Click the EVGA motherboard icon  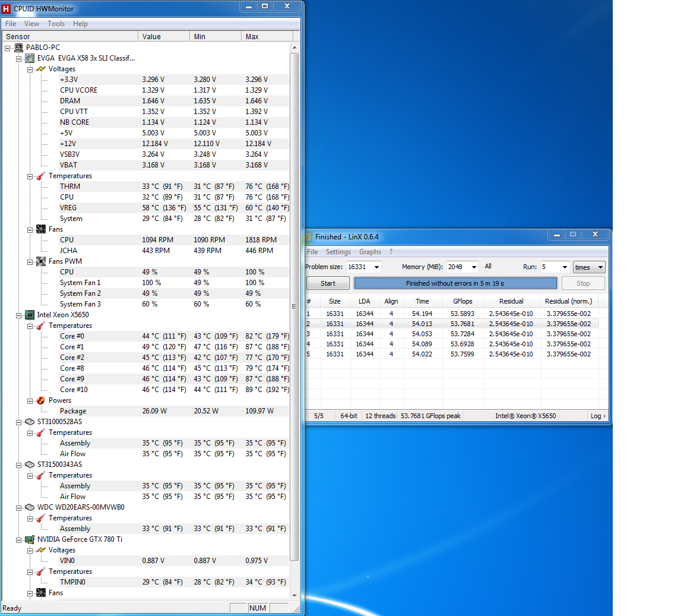30,58
